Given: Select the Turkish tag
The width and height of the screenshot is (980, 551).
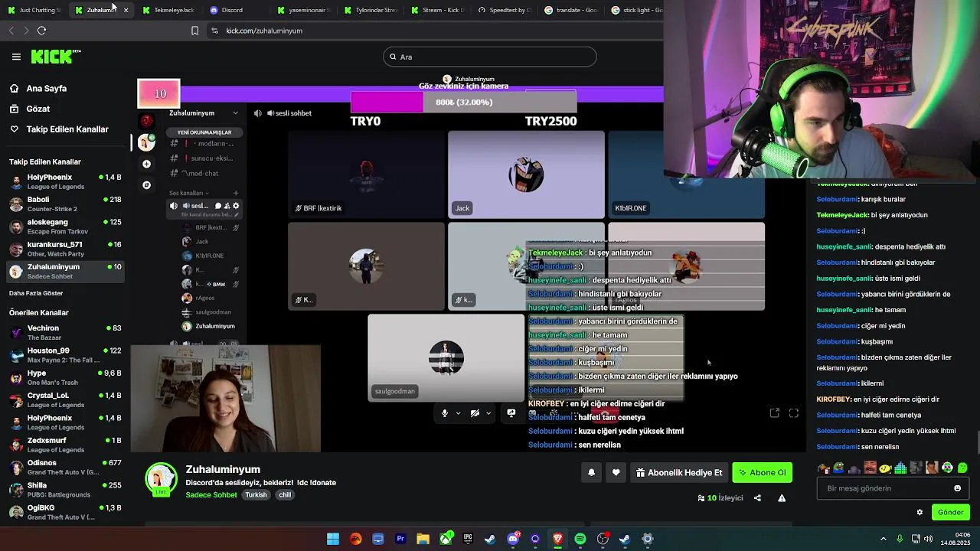Looking at the screenshot, I should (256, 495).
